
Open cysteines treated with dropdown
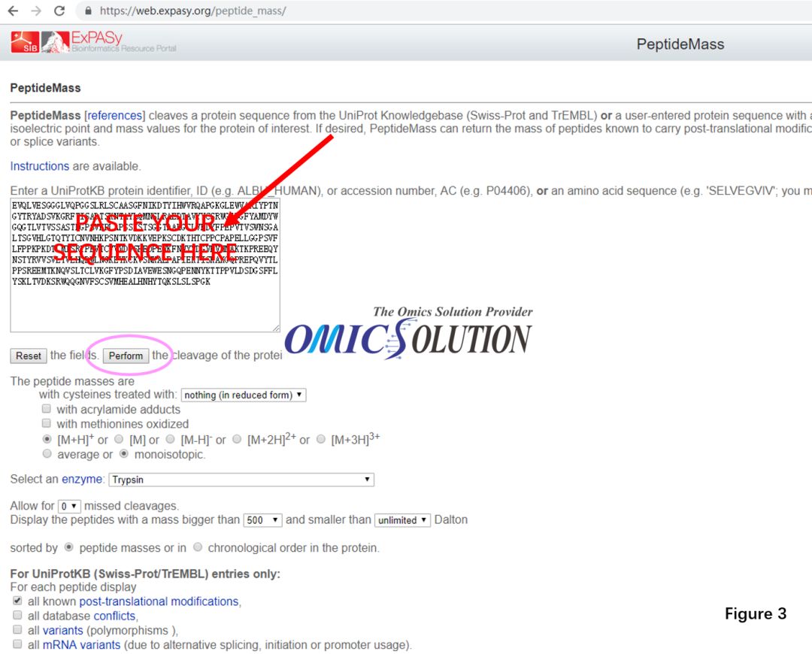244,395
